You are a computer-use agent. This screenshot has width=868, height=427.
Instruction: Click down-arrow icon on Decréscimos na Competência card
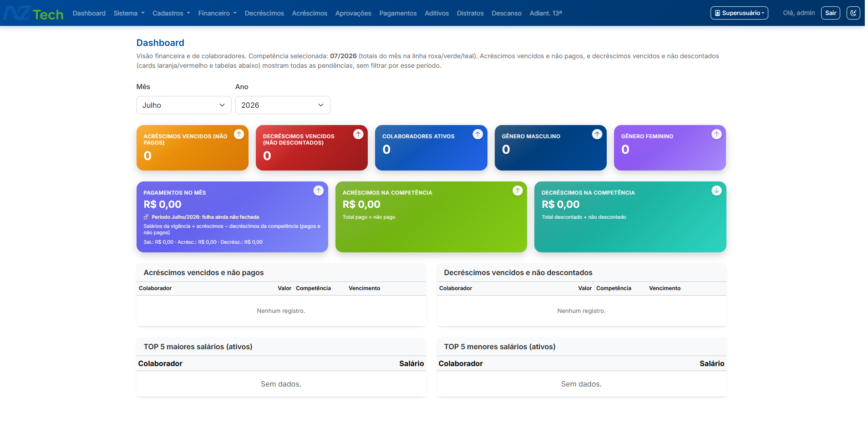[716, 191]
